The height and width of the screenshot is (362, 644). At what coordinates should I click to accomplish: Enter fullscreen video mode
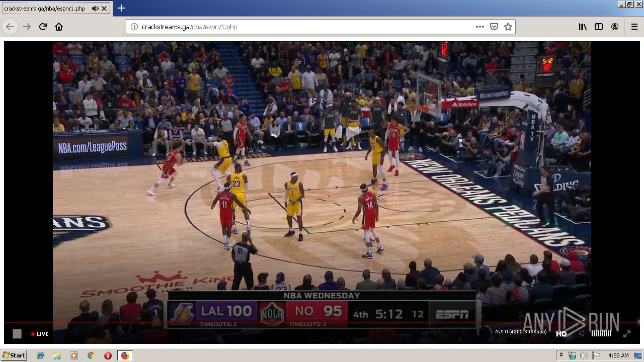[x=627, y=333]
